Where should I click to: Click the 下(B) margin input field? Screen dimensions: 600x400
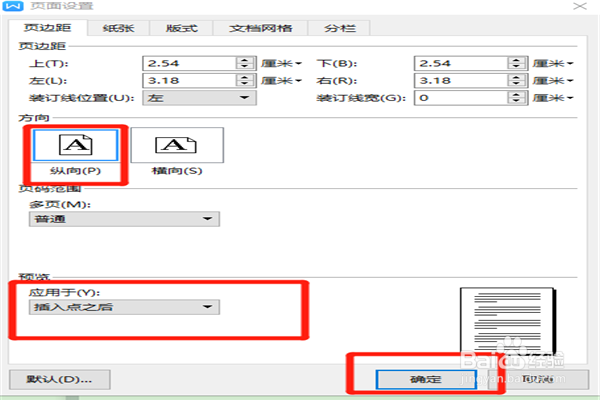click(461, 63)
